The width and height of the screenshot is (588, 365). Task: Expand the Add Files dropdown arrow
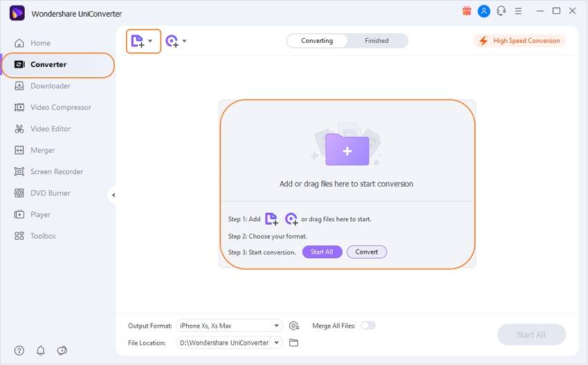(x=150, y=41)
